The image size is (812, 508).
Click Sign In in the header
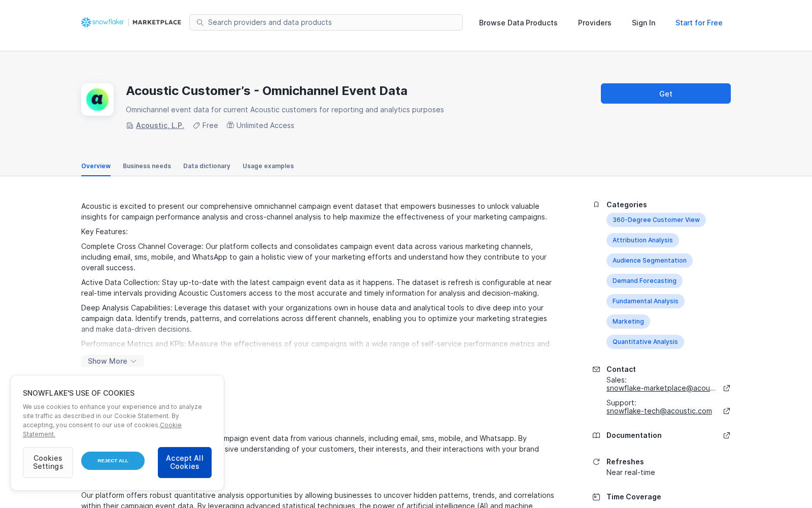point(644,23)
